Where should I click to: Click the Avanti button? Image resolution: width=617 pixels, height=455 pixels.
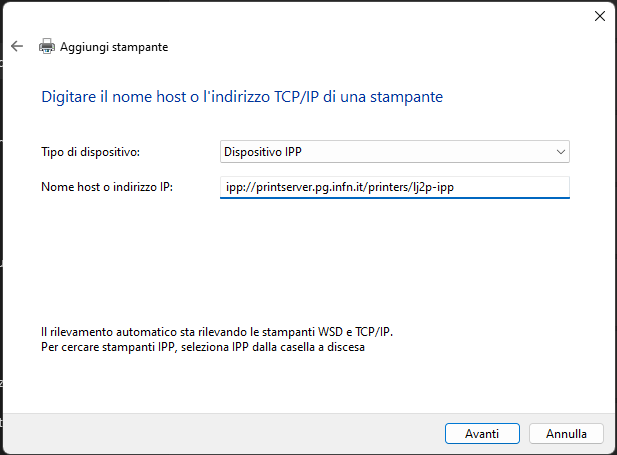[482, 434]
